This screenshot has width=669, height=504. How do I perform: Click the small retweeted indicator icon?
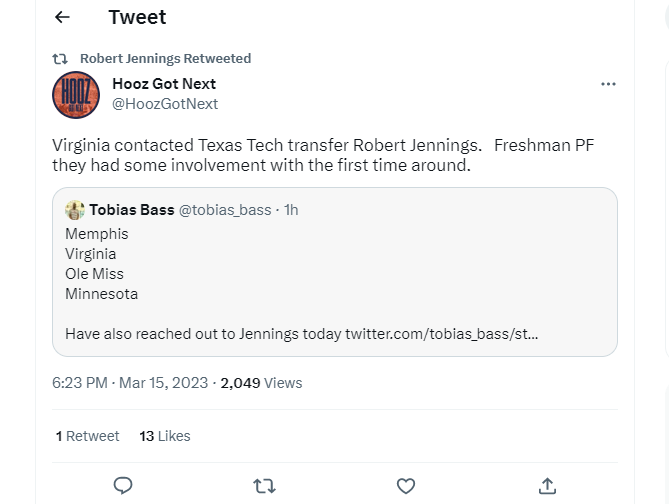point(60,58)
